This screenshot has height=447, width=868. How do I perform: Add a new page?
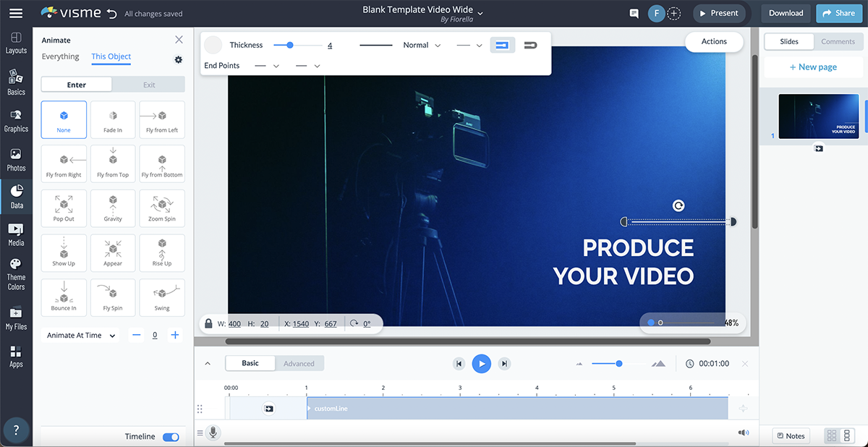pyautogui.click(x=812, y=67)
